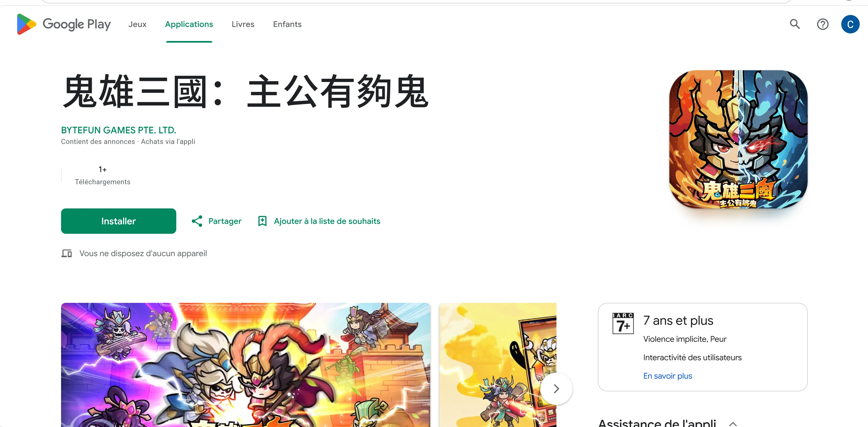
Task: Click the share icon beside Partager
Action: click(197, 221)
